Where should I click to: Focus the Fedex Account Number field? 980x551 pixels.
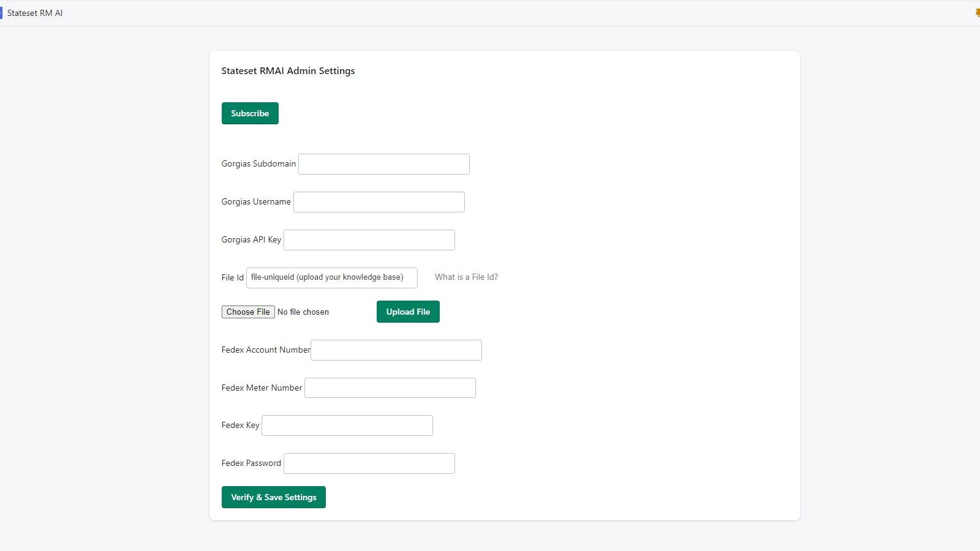tap(396, 350)
